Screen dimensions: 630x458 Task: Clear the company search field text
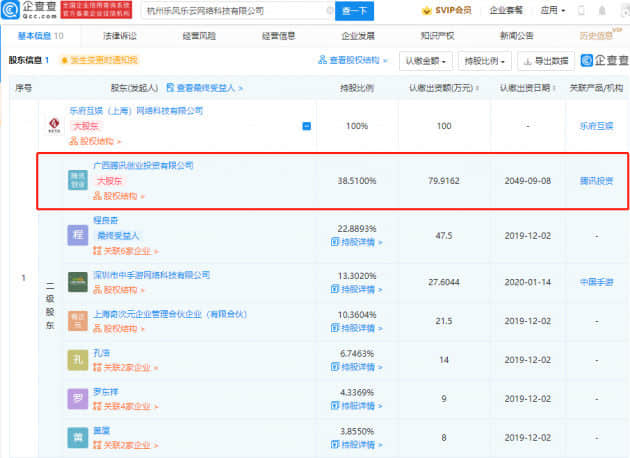pos(329,11)
